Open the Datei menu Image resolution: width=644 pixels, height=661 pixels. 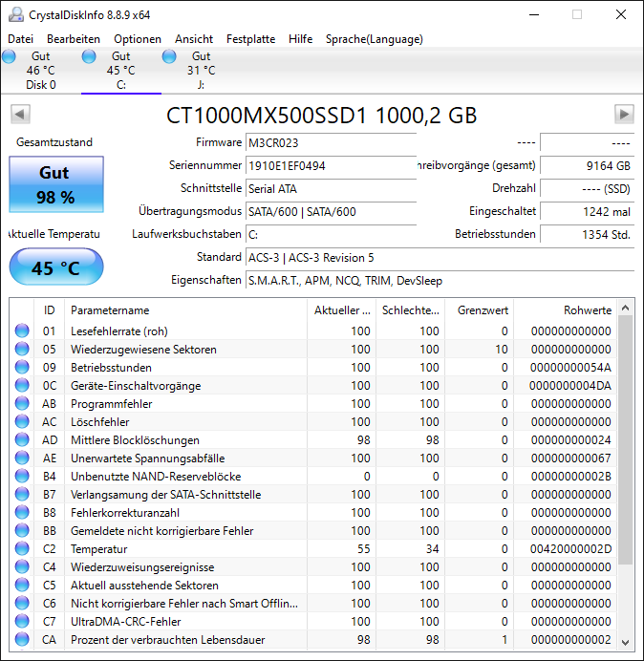[x=20, y=39]
